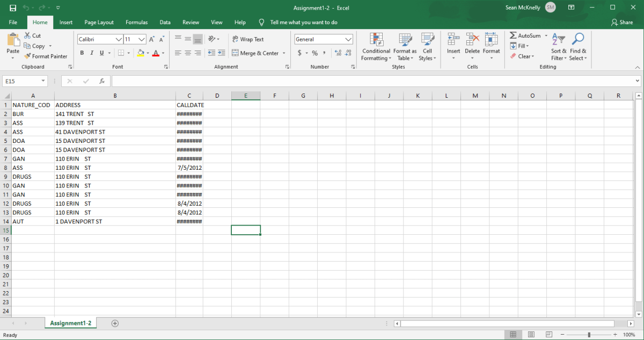
Task: Click the Cut scissors button
Action: (32, 35)
